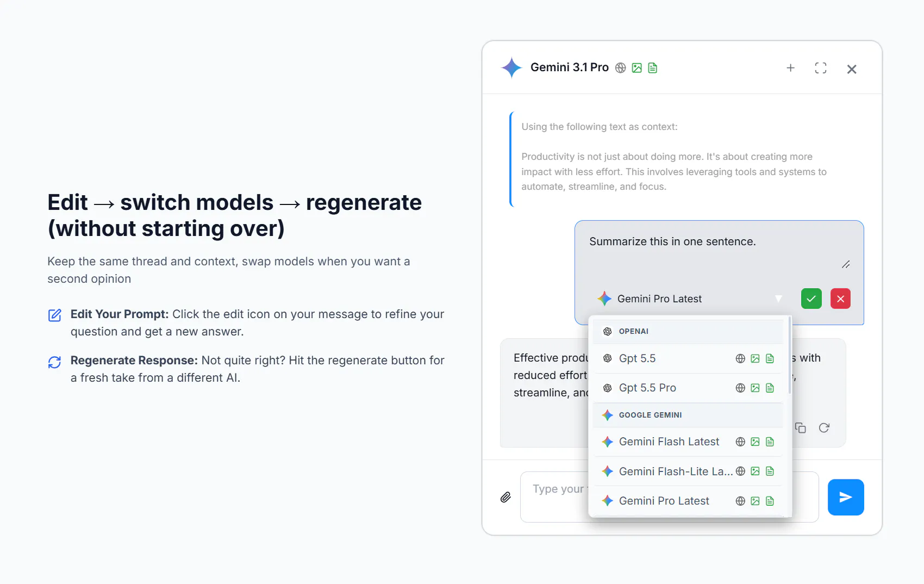Choose Gemini Flash Latest model
This screenshot has height=584, width=924.
[688, 442]
